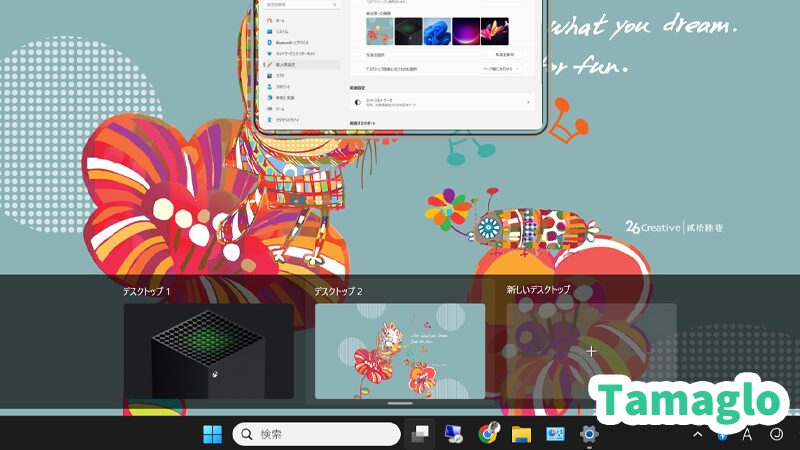Choose the black Xbox wallpaper in Settings
800x450 pixels.
click(409, 31)
